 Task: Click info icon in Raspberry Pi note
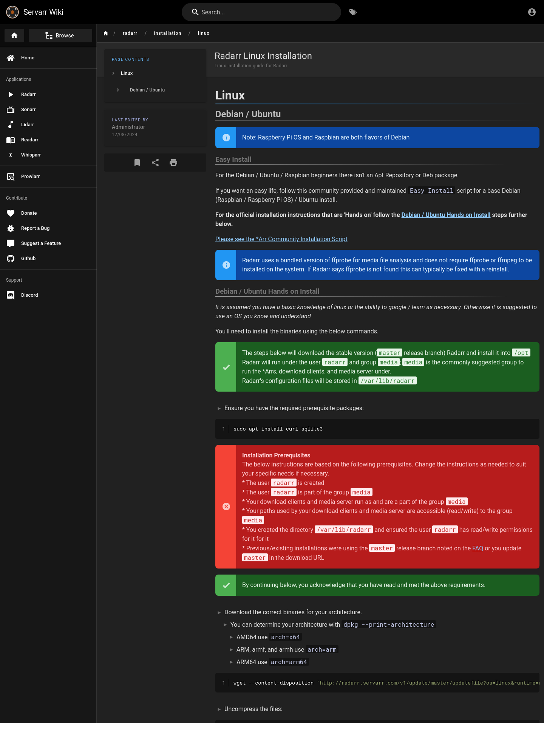[x=226, y=138]
